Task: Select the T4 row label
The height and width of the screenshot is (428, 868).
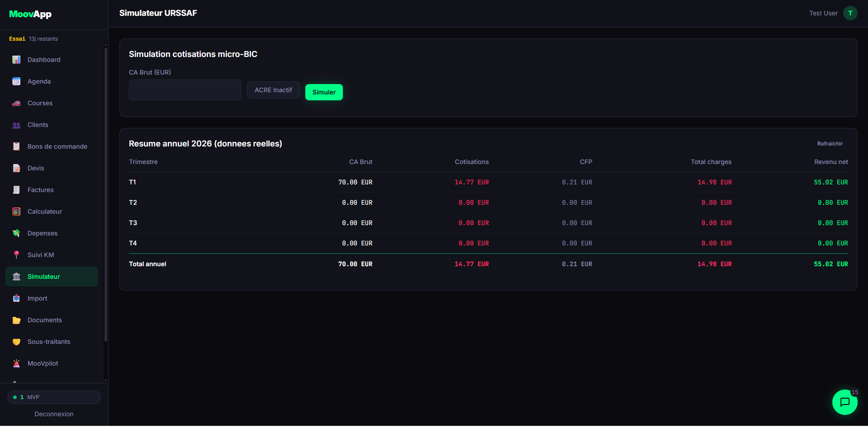Action: pyautogui.click(x=133, y=243)
